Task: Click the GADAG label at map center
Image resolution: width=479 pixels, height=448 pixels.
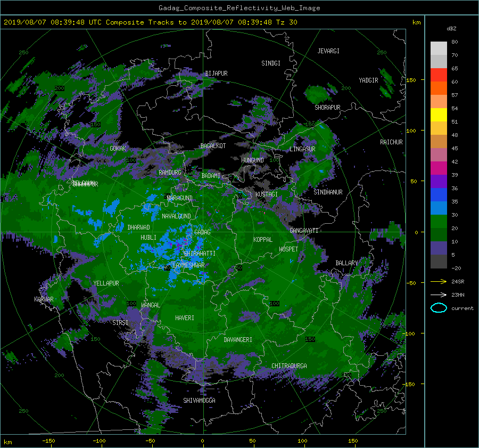Action: [202, 232]
